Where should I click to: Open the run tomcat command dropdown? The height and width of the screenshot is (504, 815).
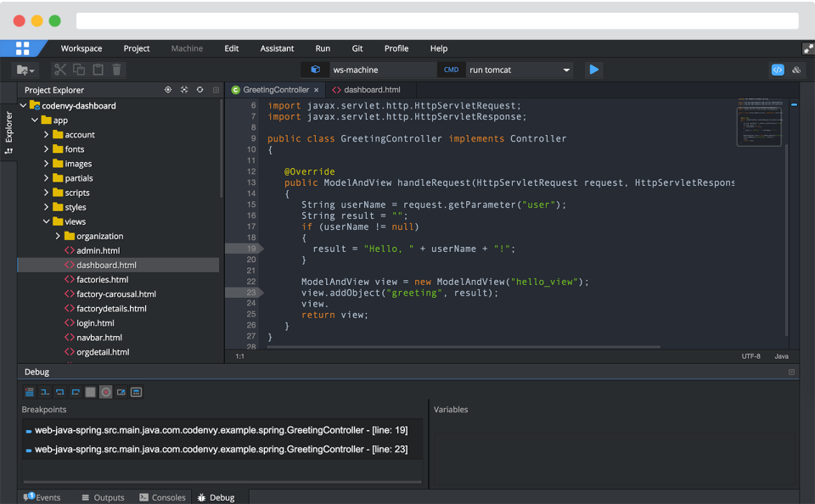click(x=566, y=70)
